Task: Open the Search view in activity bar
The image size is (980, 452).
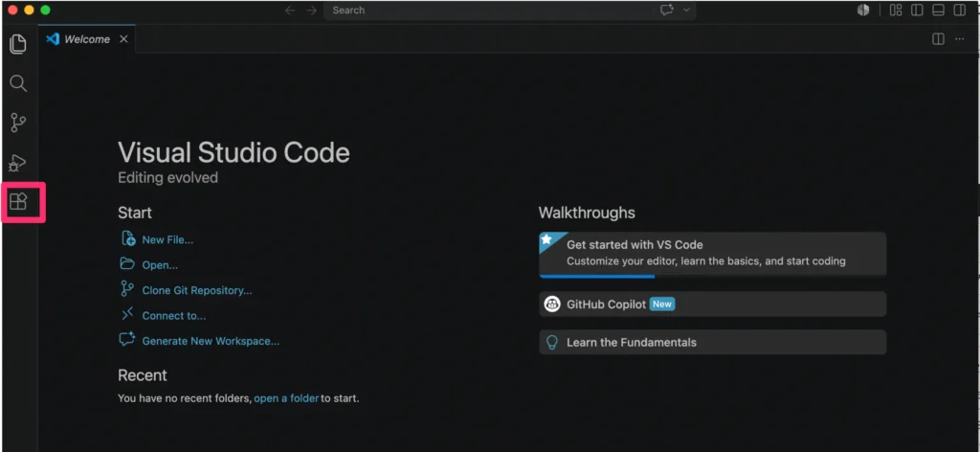Action: point(18,83)
